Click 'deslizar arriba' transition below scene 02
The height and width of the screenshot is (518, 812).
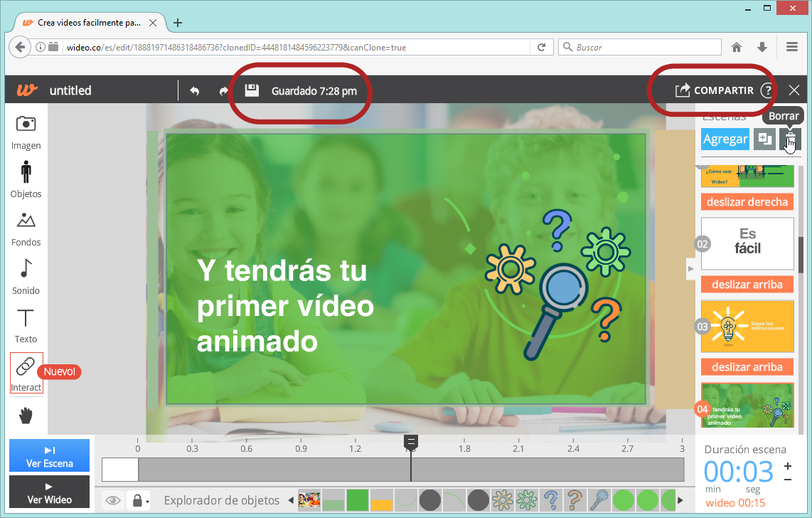click(747, 285)
